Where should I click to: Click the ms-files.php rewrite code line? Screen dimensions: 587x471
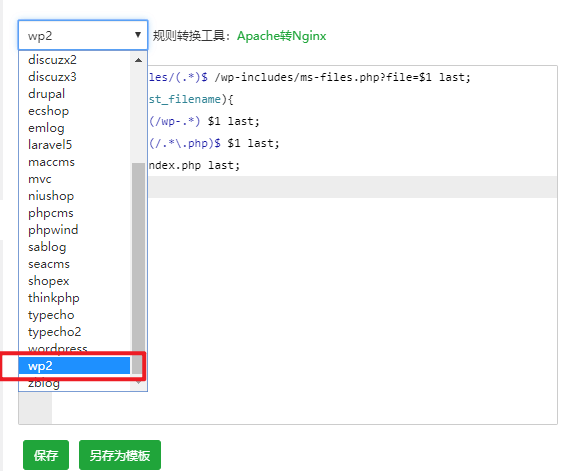pyautogui.click(x=310, y=77)
